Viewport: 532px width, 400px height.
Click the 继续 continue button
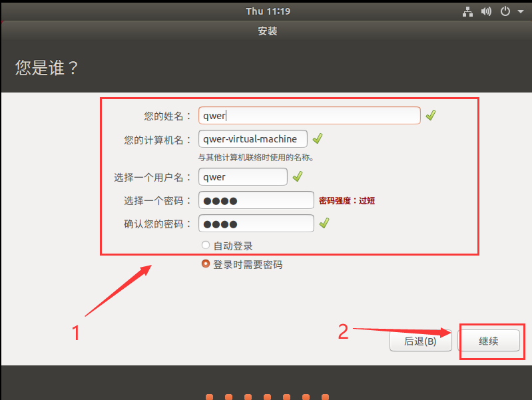(x=489, y=341)
